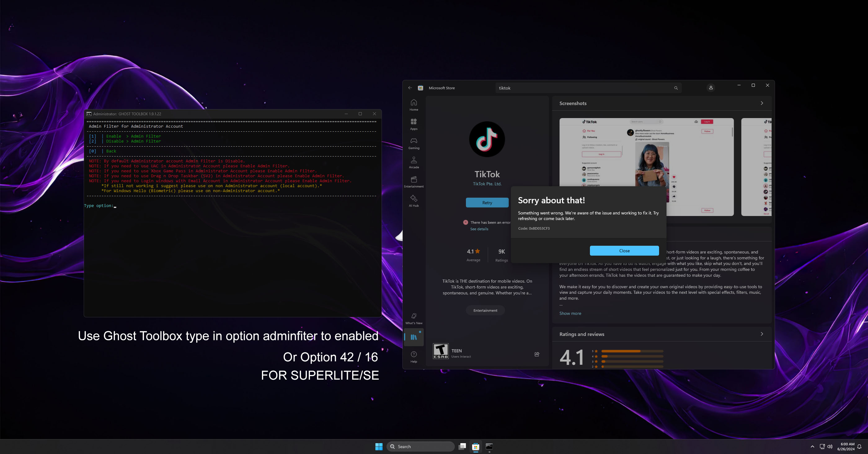Screen dimensions: 868x454
Task: Open network status tray icon
Action: tap(822, 447)
